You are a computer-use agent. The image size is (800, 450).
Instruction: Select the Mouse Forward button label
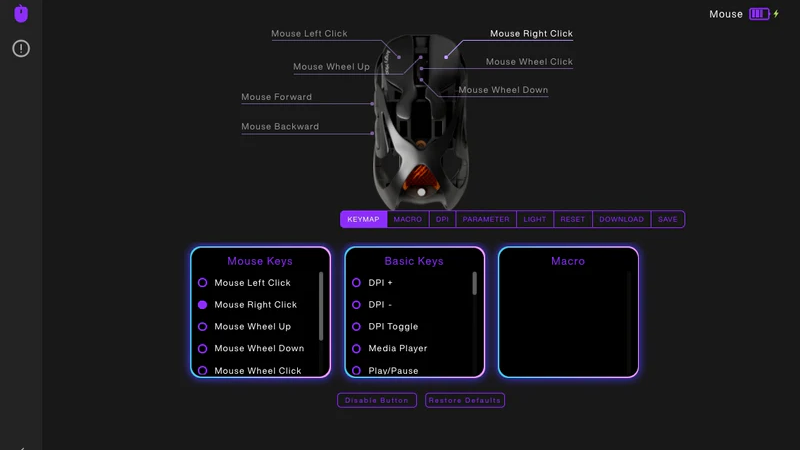277,97
